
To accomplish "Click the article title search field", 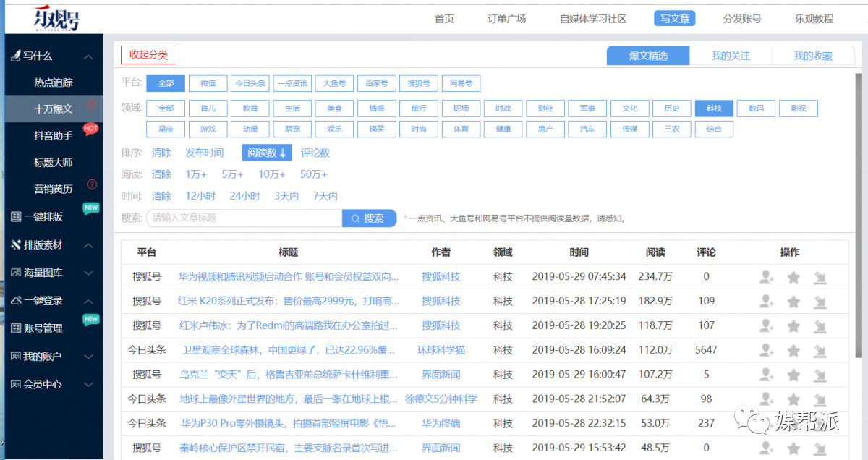I will coord(244,218).
